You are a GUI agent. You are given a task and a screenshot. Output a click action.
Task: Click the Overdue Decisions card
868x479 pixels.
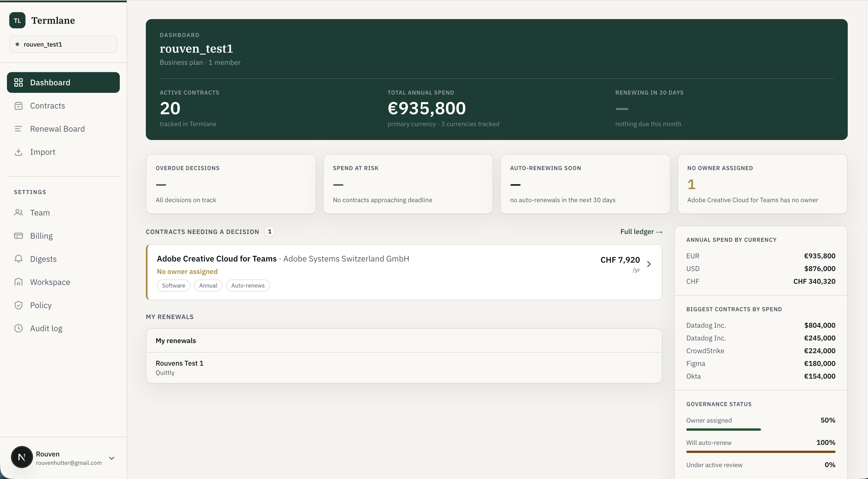[231, 184]
